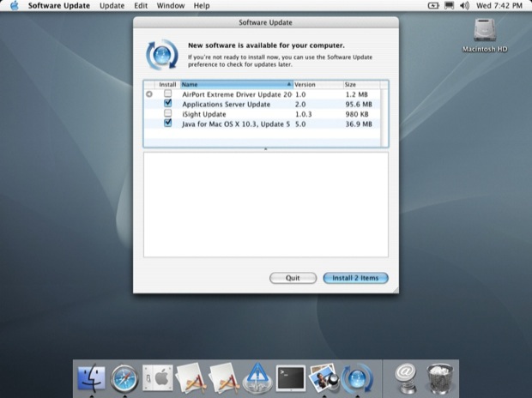Image resolution: width=532 pixels, height=398 pixels.
Task: Select Applications Server Update row name
Action: [227, 104]
